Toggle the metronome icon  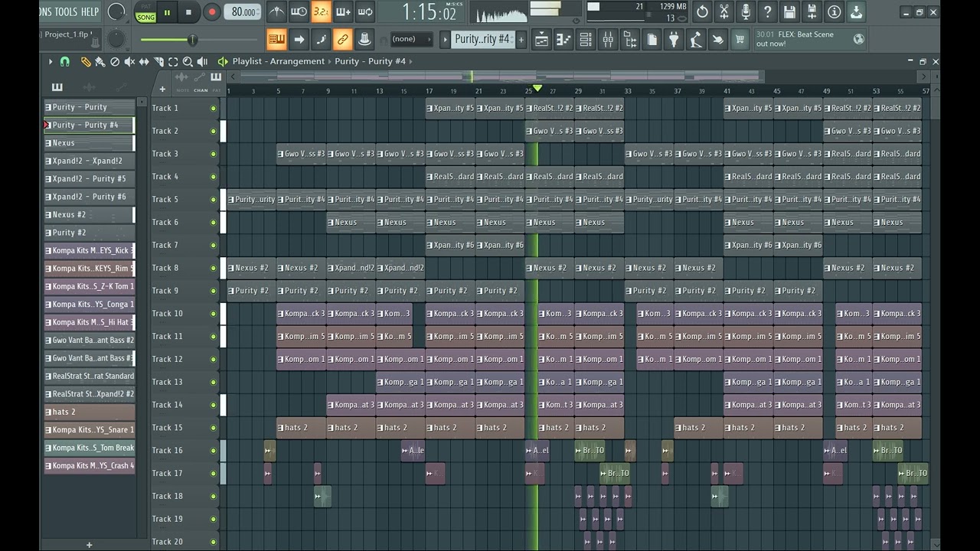click(x=277, y=11)
